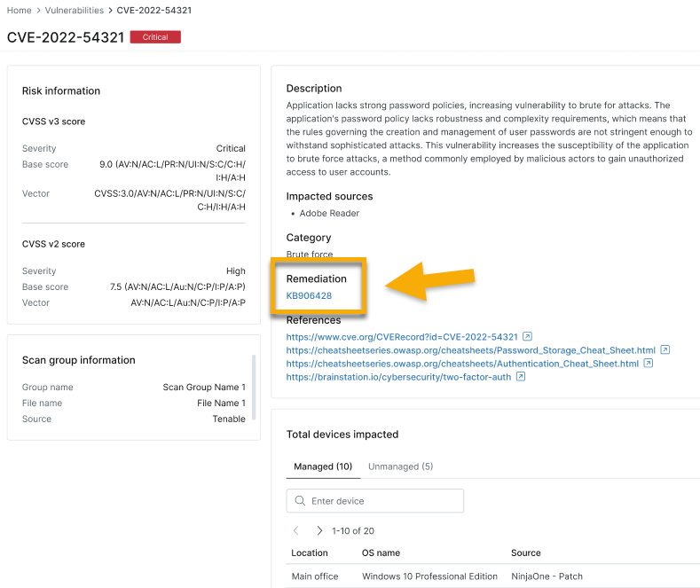Click the Brute force category value

click(x=310, y=254)
